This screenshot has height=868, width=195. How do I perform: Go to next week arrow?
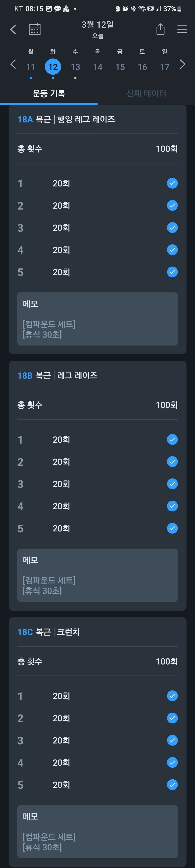(x=182, y=64)
